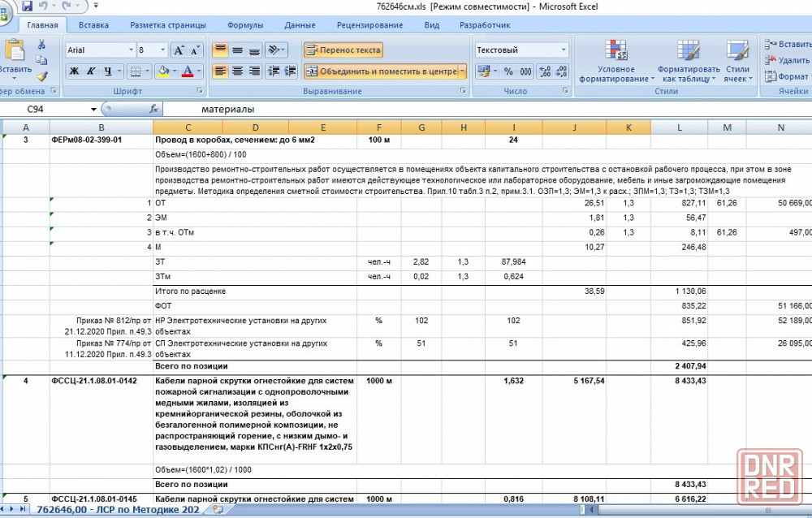Open the Разметка страницы tab
Viewport: 812px width, 518px height.
tap(168, 25)
